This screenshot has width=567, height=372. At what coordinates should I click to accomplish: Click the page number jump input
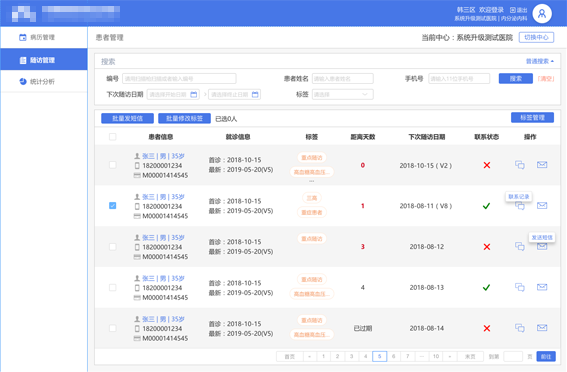point(513,356)
